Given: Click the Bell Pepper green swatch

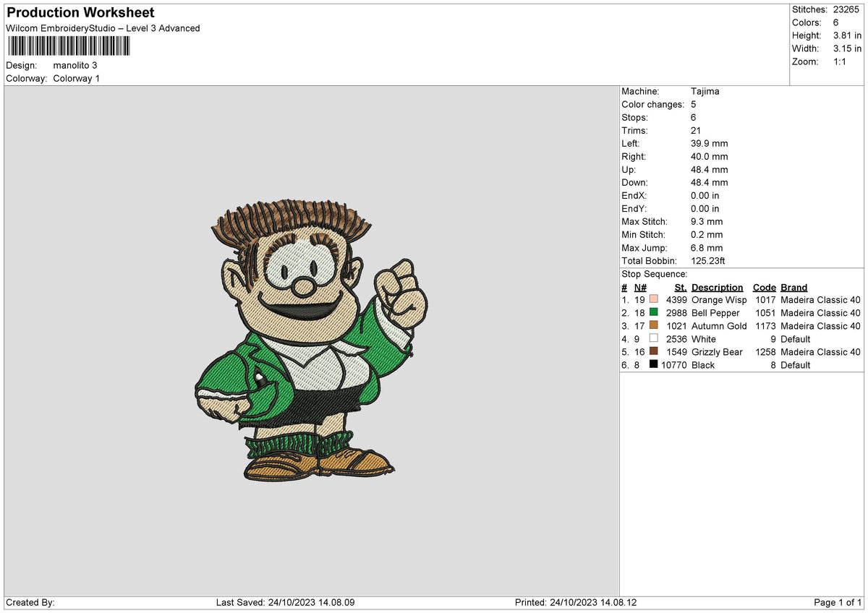Looking at the screenshot, I should click(x=654, y=312).
